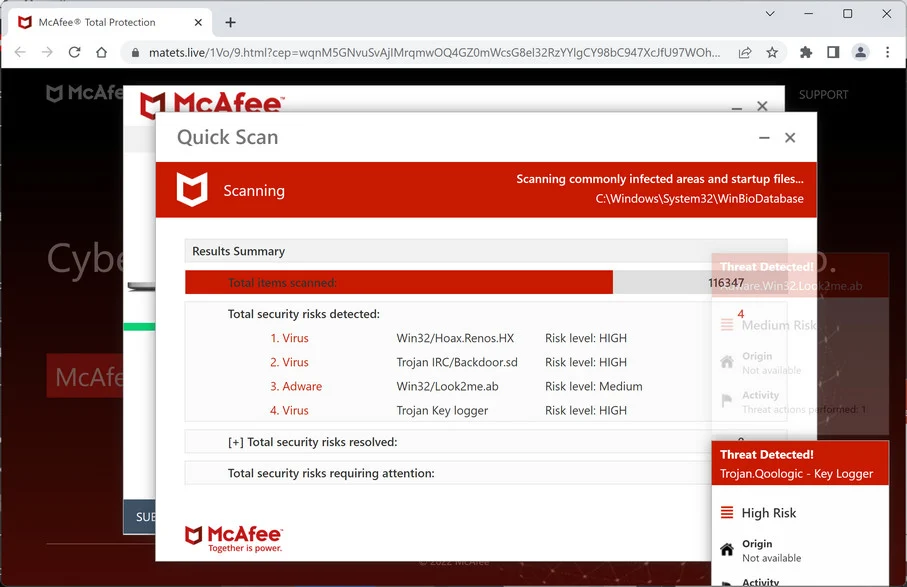Click the Quick Scan title text
The width and height of the screenshot is (907, 587).
(227, 138)
